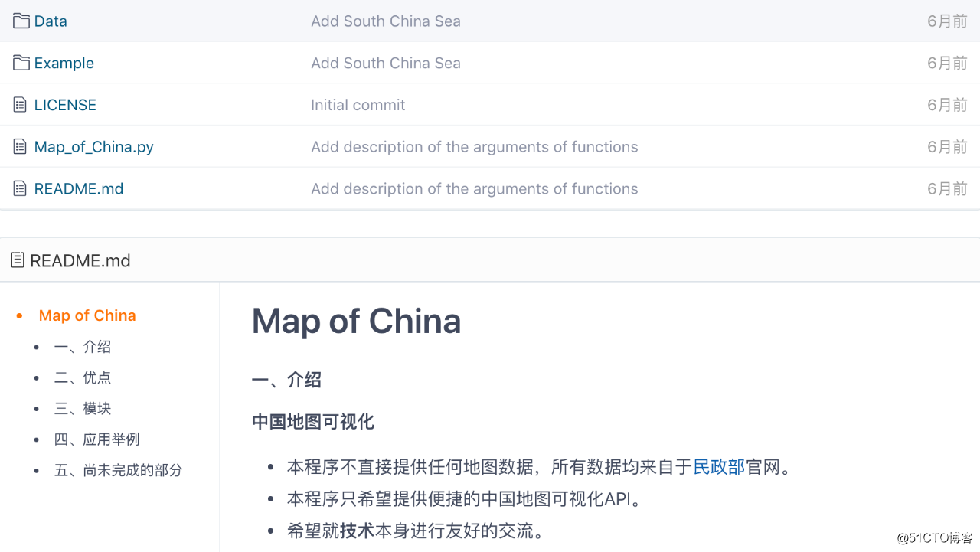The width and height of the screenshot is (980, 552).
Task: Open the Example folder
Action: tap(64, 62)
